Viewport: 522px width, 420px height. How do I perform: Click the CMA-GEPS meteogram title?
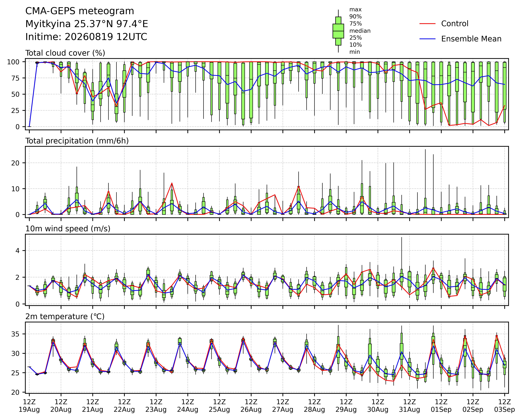(x=80, y=11)
